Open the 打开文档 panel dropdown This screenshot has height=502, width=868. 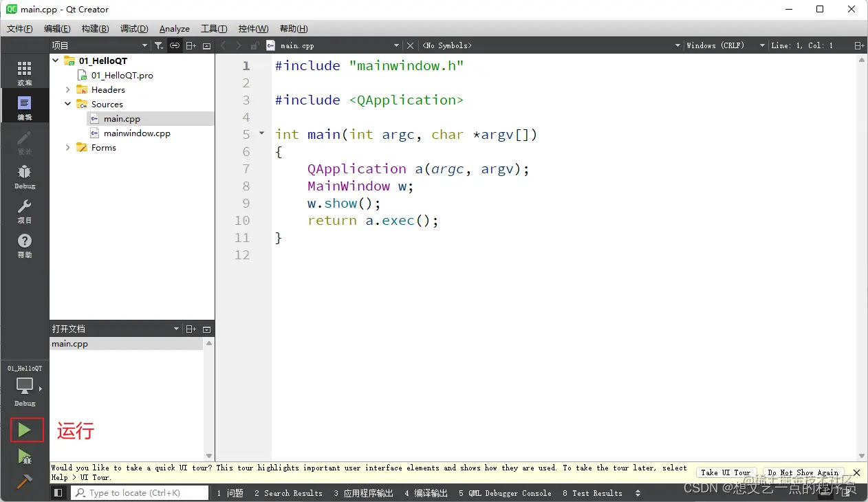click(x=177, y=329)
